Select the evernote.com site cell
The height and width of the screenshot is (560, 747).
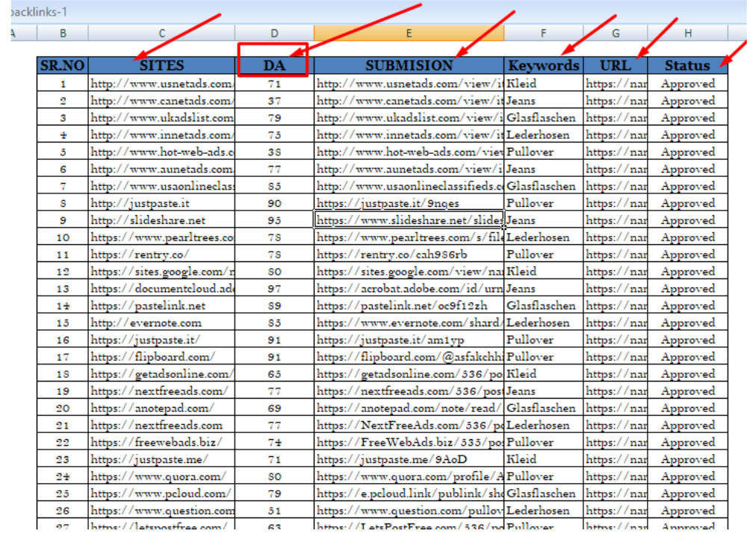[x=161, y=323]
